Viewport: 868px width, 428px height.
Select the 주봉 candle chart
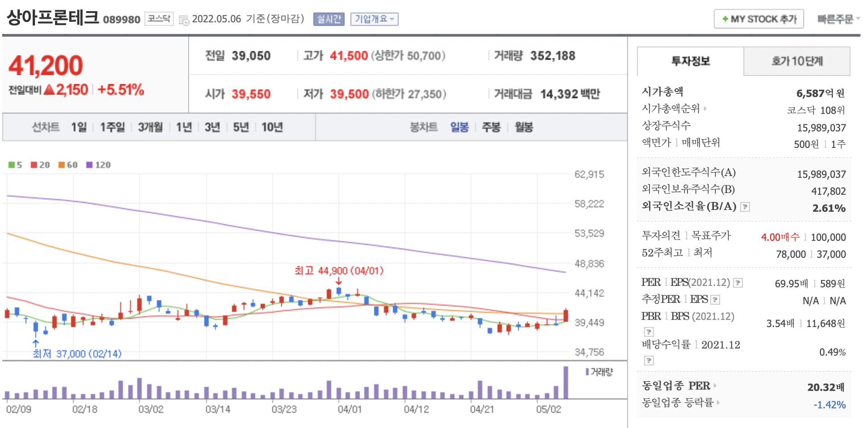point(491,127)
